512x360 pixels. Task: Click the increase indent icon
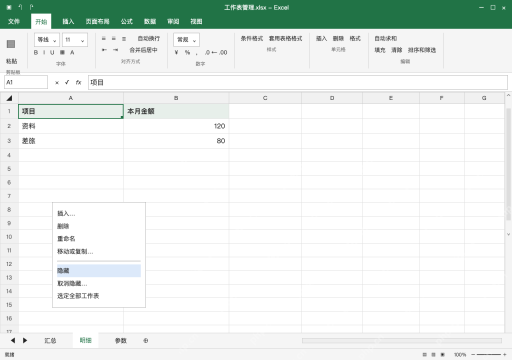[115, 50]
